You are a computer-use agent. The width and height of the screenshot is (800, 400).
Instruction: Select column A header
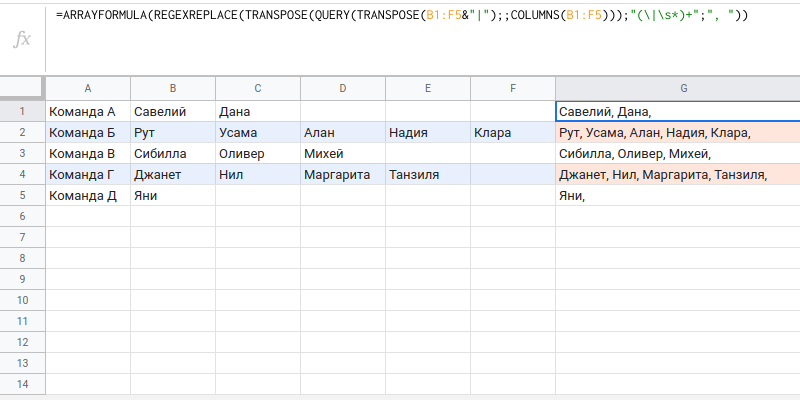point(88,88)
